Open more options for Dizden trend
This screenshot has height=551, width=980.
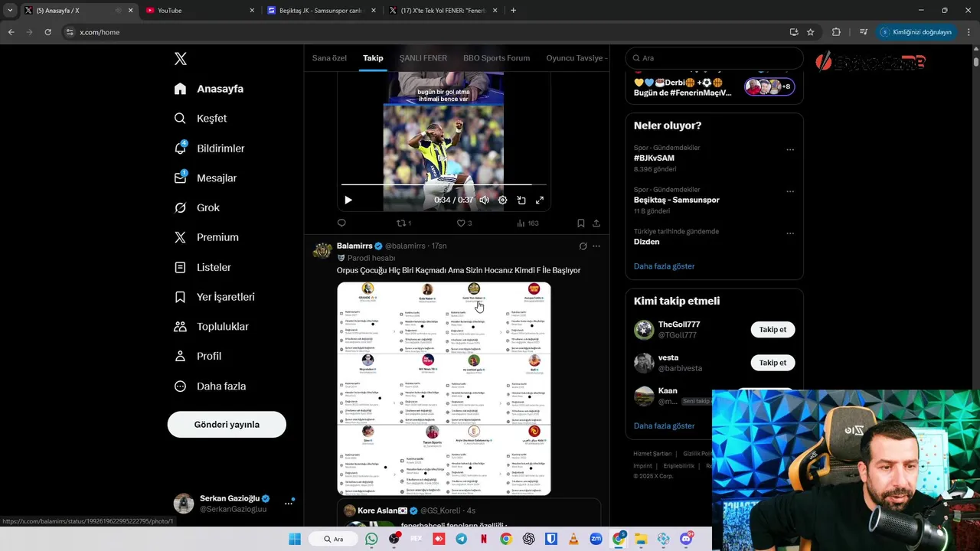[790, 233]
